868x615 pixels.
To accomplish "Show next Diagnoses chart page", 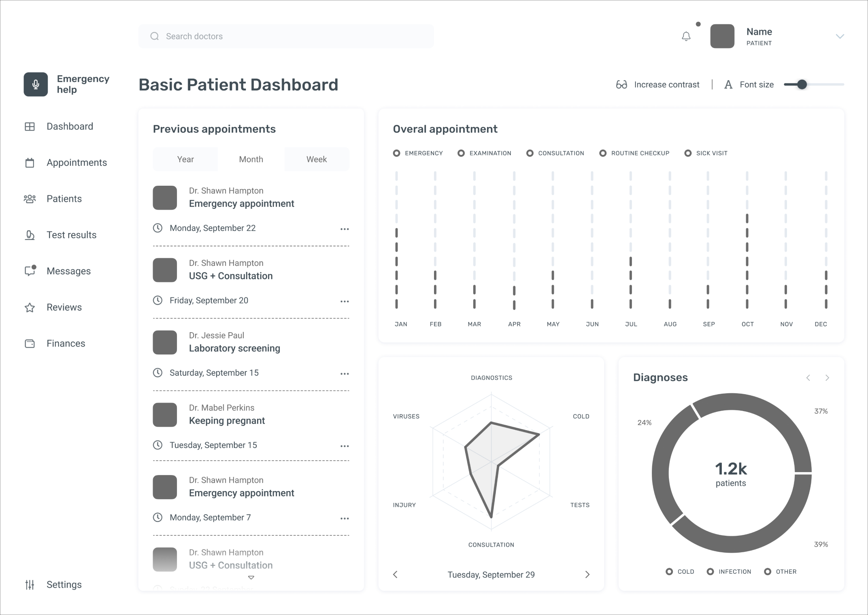I will click(x=827, y=377).
